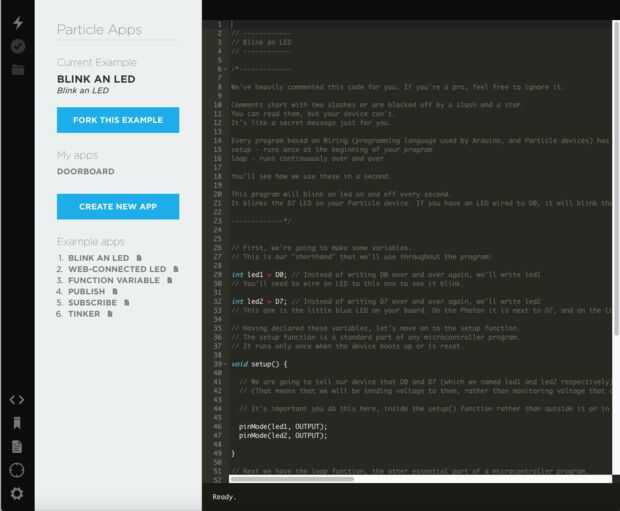The width and height of the screenshot is (620, 511).
Task: Click file icon next to Function Variable
Action: click(169, 280)
